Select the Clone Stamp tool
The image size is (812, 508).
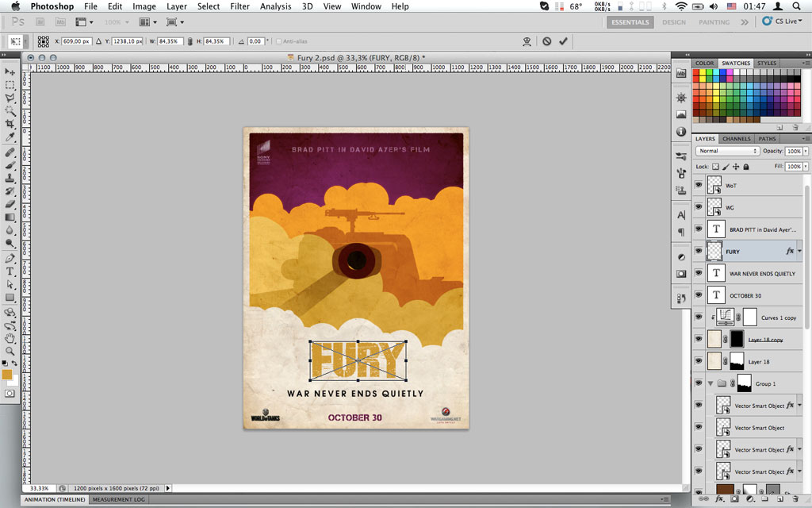[10, 178]
